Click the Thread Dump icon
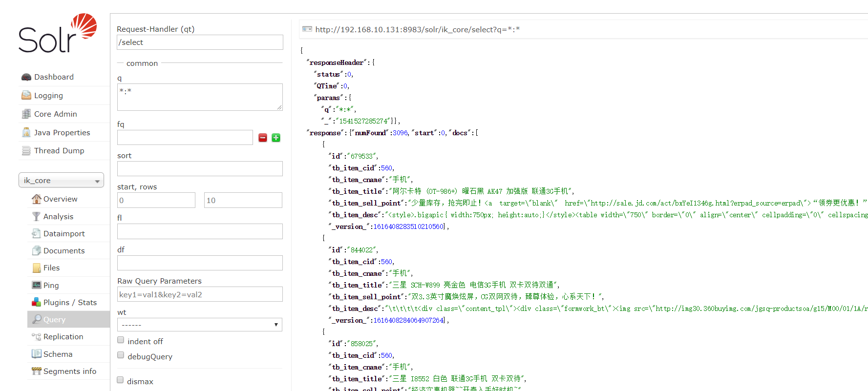Viewport: 868px width, 391px height. click(26, 151)
